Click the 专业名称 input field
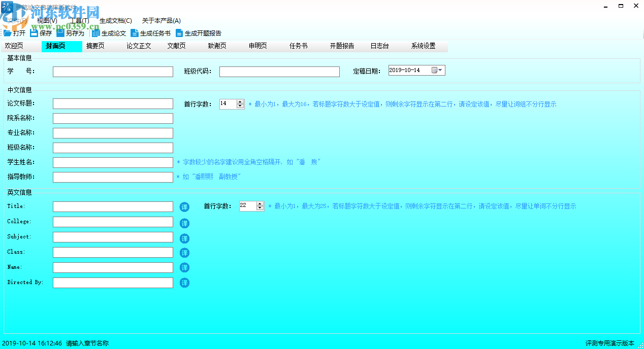 point(113,133)
